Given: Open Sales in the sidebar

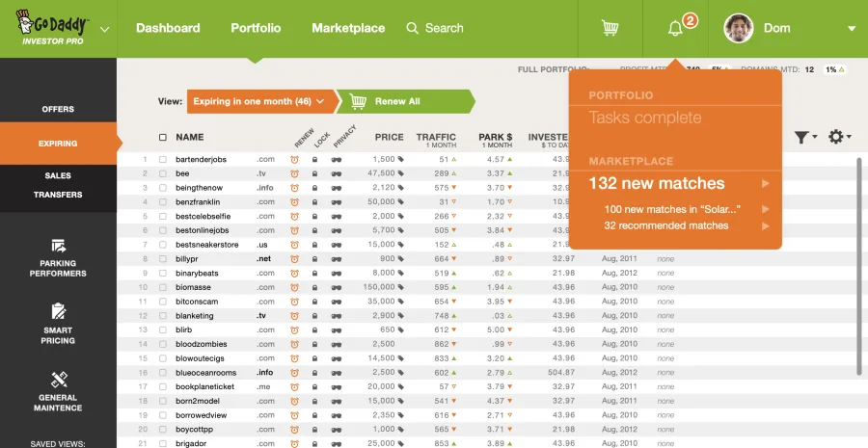Looking at the screenshot, I should coord(58,175).
